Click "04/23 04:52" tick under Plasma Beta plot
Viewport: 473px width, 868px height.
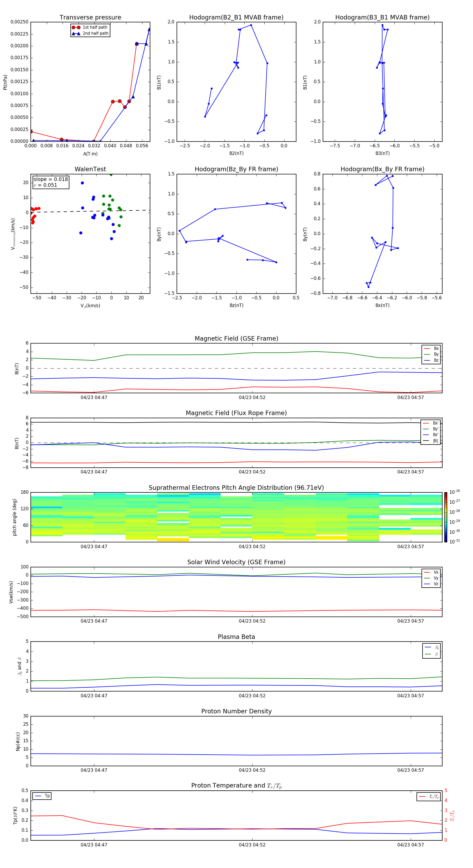point(252,696)
